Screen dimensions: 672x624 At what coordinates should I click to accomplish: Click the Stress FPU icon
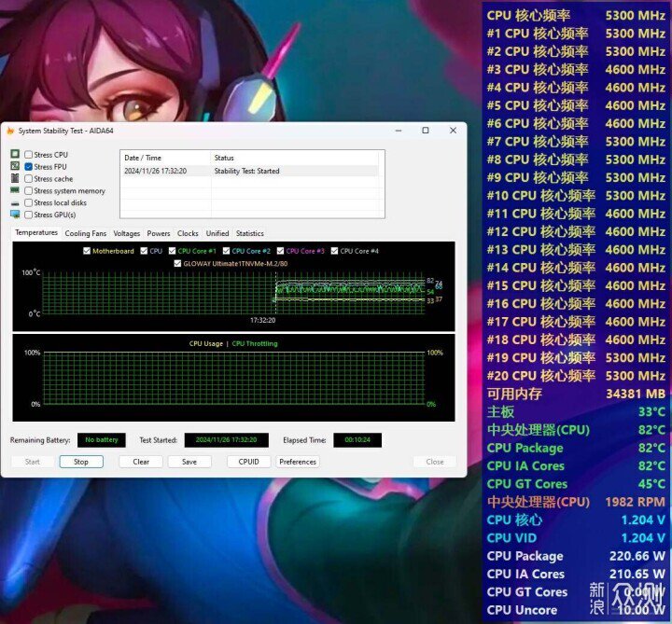point(15,166)
